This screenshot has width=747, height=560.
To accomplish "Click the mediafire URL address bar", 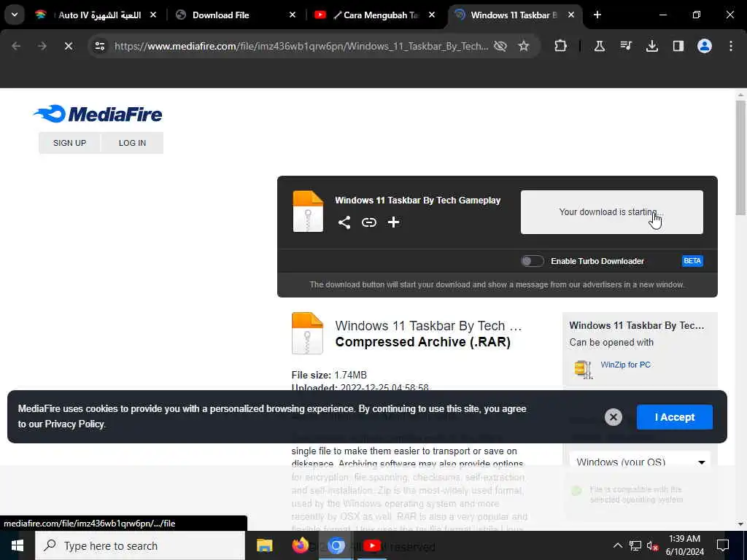I will (x=301, y=46).
